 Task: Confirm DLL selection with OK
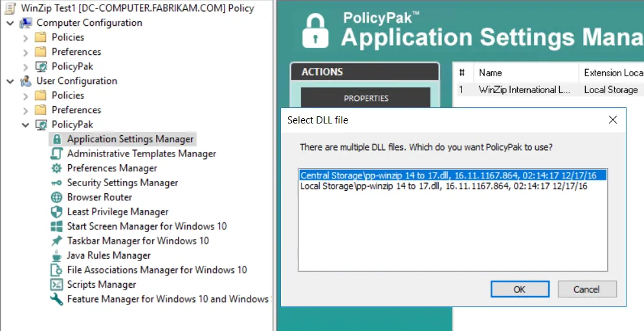[x=520, y=289]
